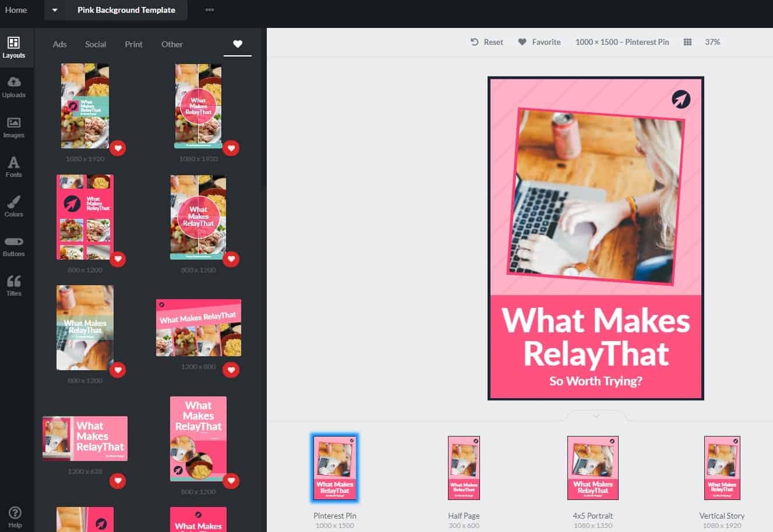The image size is (773, 532).
Task: Click the 'Vertical Story' label
Action: click(x=722, y=516)
